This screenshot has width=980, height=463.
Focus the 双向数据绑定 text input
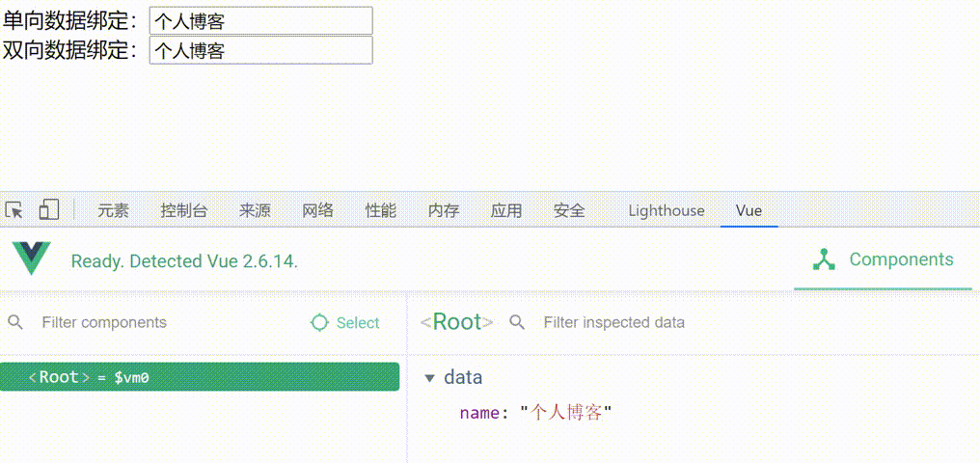(x=260, y=50)
